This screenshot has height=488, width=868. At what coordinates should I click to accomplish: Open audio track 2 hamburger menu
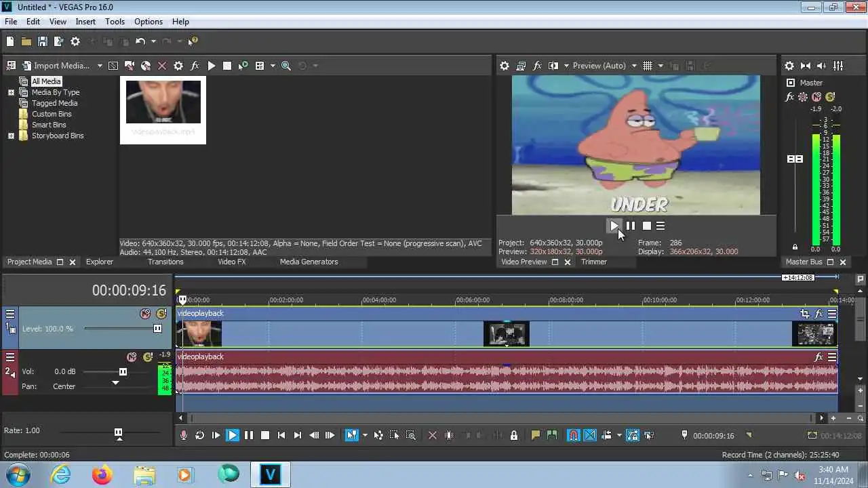pos(10,357)
